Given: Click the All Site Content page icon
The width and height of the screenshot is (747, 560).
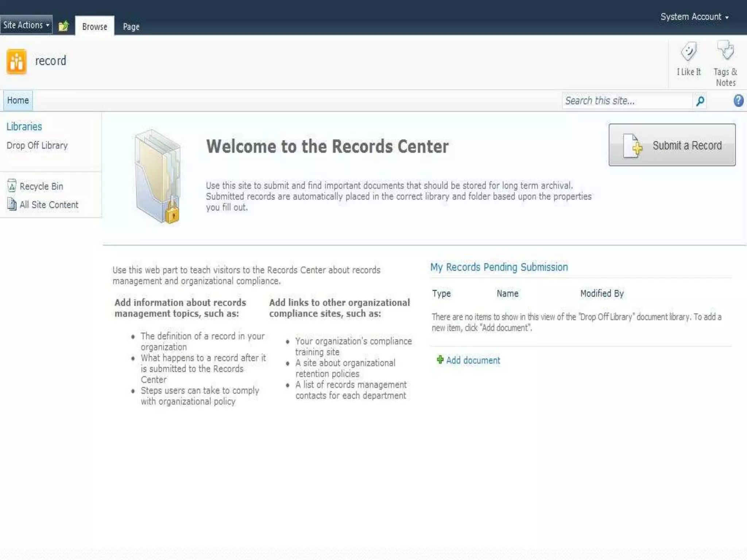Looking at the screenshot, I should point(12,204).
